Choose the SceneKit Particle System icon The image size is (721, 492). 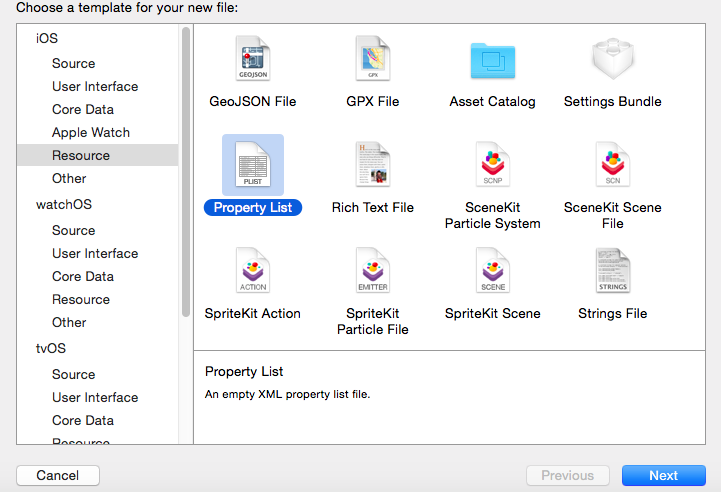tap(493, 166)
